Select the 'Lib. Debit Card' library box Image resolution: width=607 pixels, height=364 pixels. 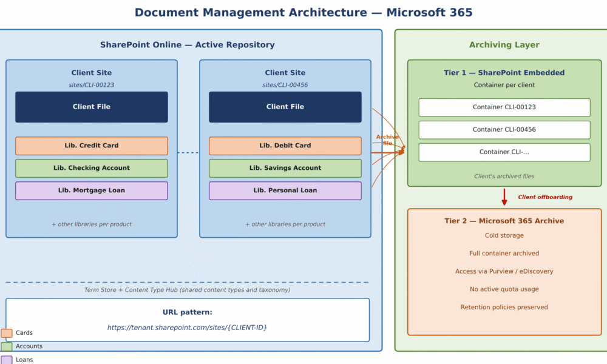pos(285,146)
